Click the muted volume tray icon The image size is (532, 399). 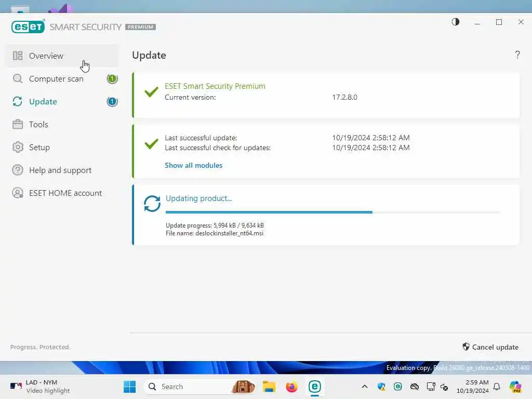[444, 387]
